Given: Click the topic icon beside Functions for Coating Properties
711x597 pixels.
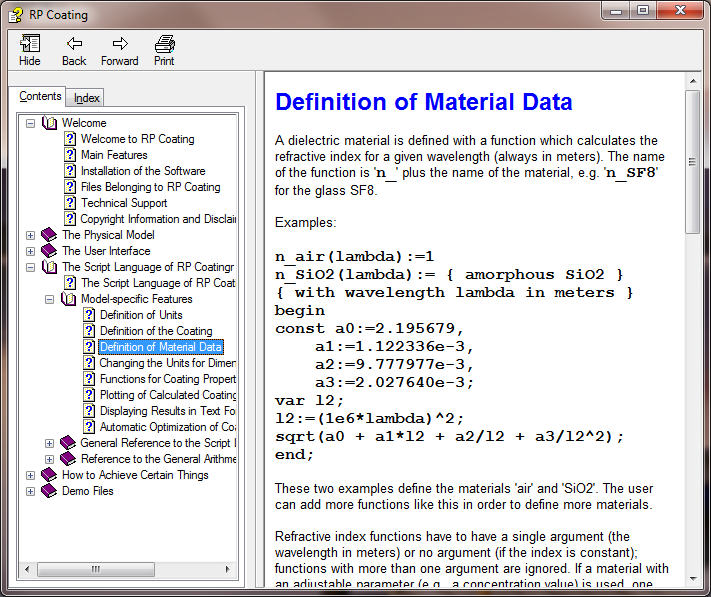Looking at the screenshot, I should 89,379.
